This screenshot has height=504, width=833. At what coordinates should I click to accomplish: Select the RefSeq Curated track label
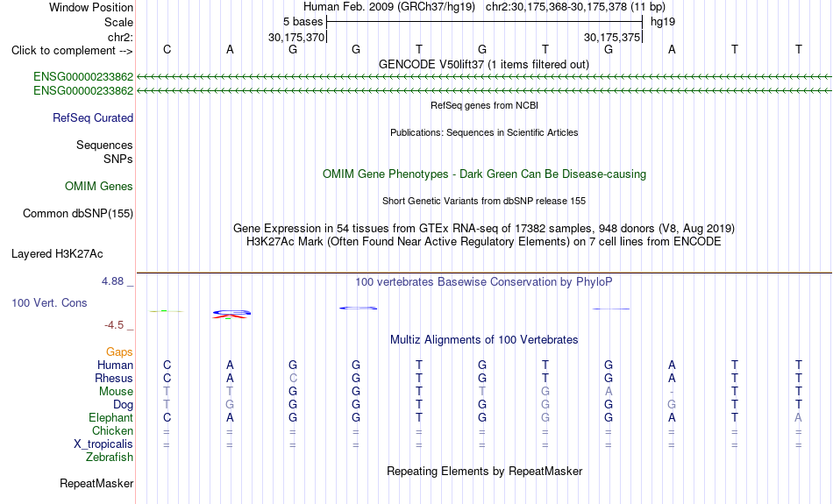pyautogui.click(x=92, y=118)
